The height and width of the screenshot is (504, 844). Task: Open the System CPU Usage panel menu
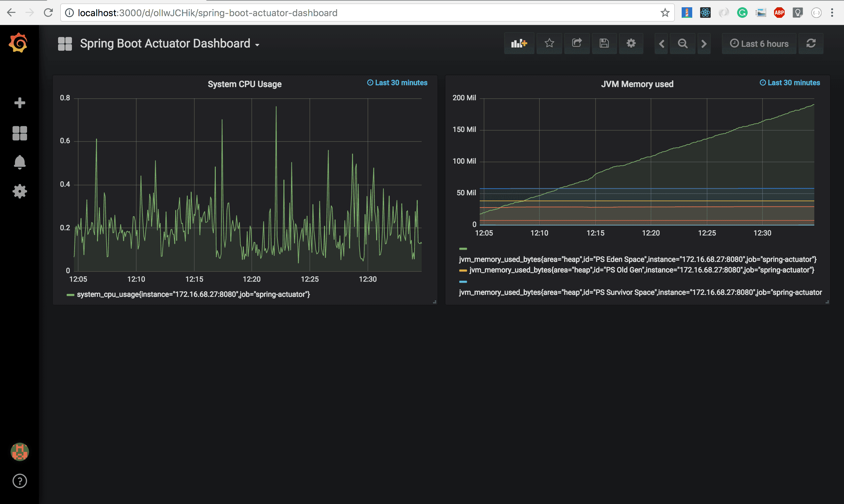tap(244, 84)
